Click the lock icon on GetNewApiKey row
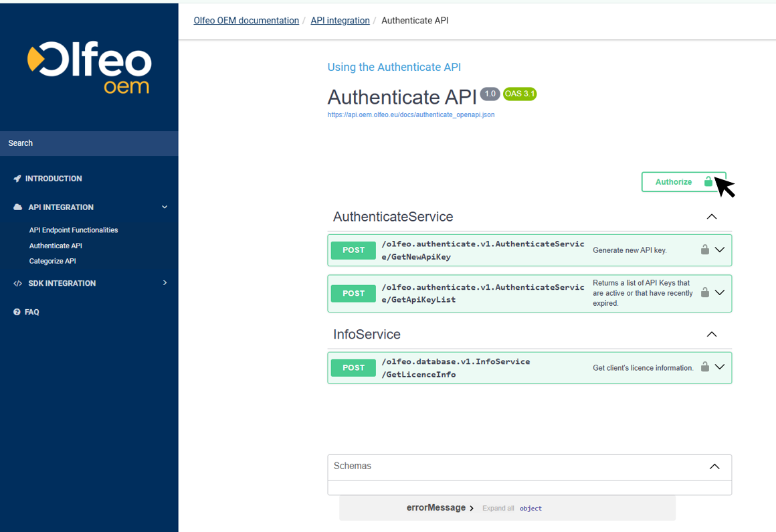Viewport: 776px width, 532px height. (704, 250)
